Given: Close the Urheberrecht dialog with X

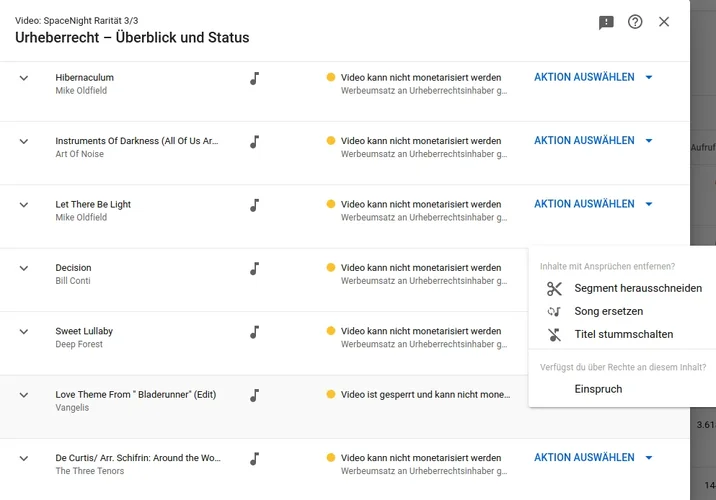Looking at the screenshot, I should (x=664, y=22).
